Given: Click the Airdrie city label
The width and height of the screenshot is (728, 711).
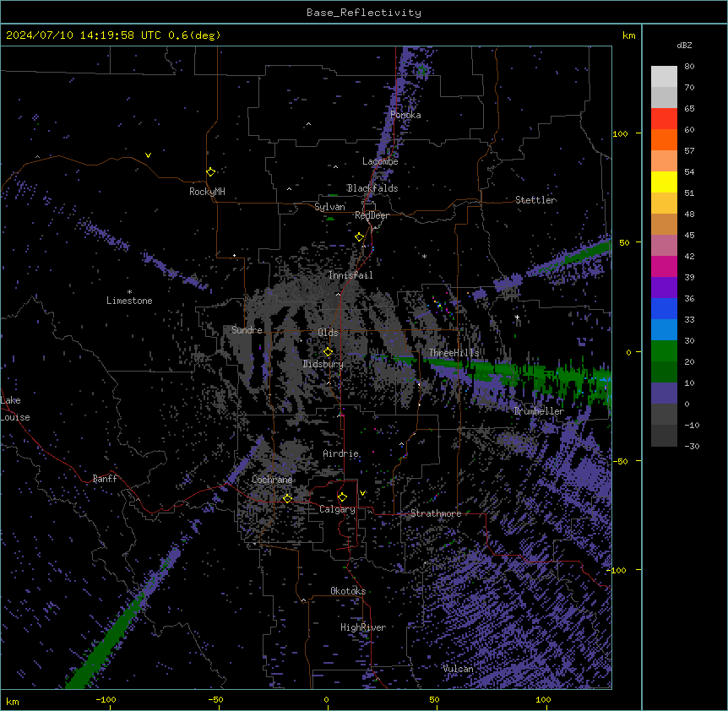Looking at the screenshot, I should click(x=341, y=453).
